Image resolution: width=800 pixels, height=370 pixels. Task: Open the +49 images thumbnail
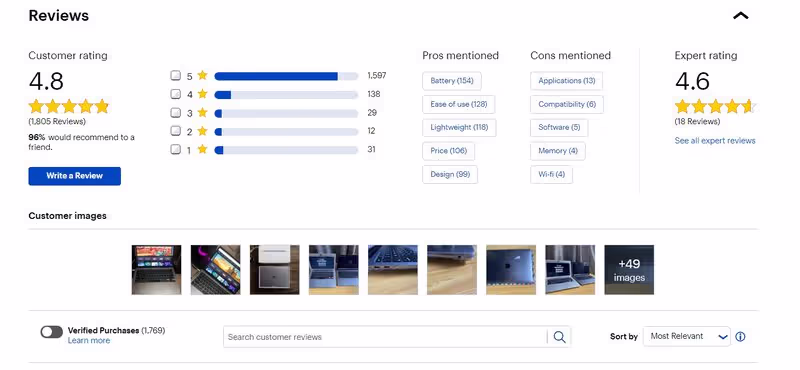[629, 270]
